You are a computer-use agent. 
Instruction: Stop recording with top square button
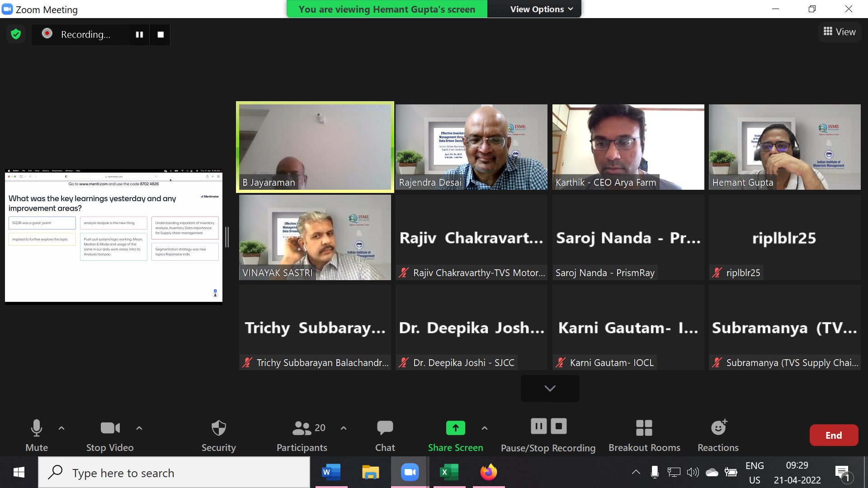pos(160,35)
